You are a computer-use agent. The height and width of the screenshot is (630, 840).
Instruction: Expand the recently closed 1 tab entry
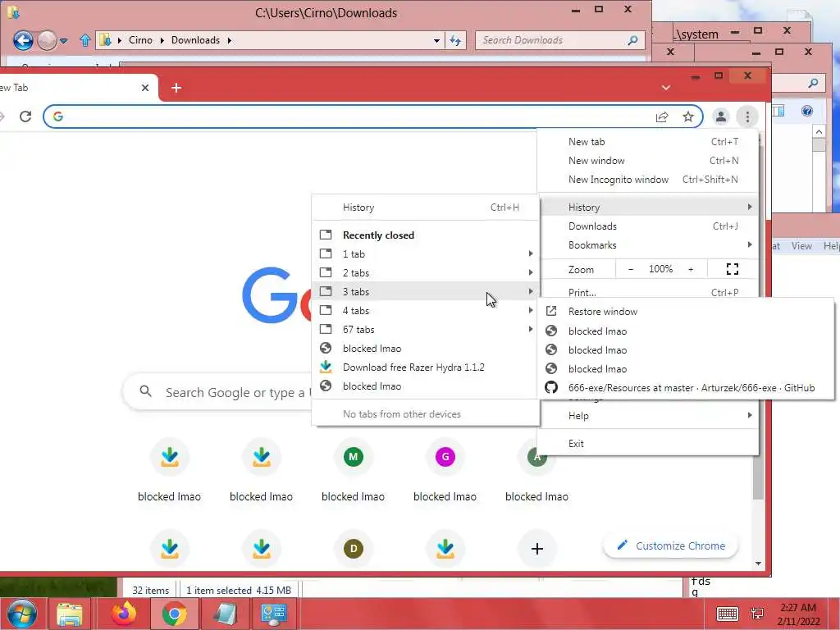(x=426, y=254)
